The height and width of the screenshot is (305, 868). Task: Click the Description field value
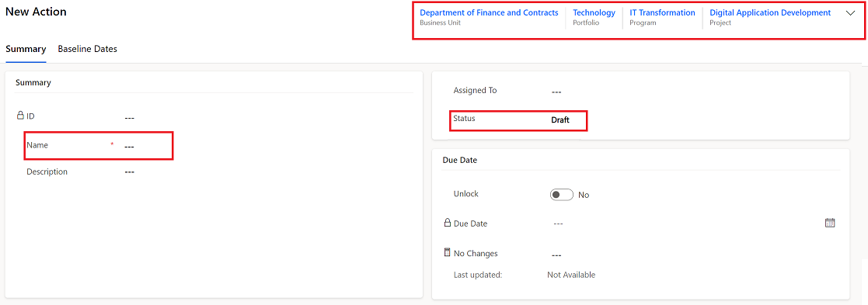266,172
